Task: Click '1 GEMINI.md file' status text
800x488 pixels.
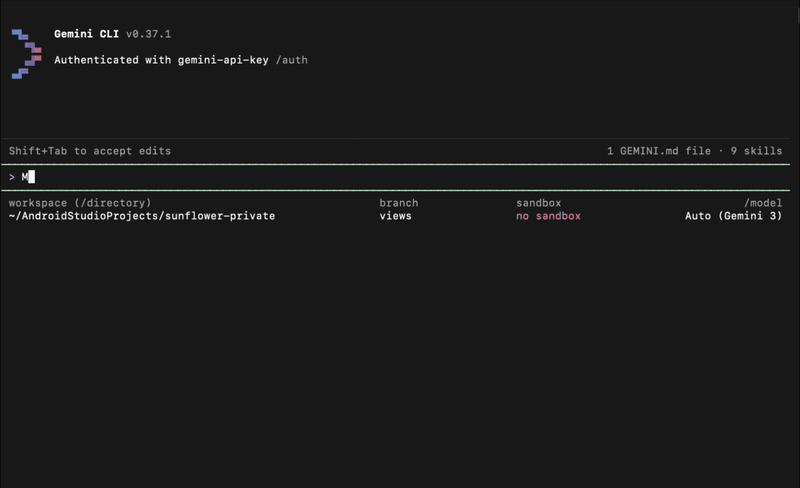Action: (x=659, y=151)
